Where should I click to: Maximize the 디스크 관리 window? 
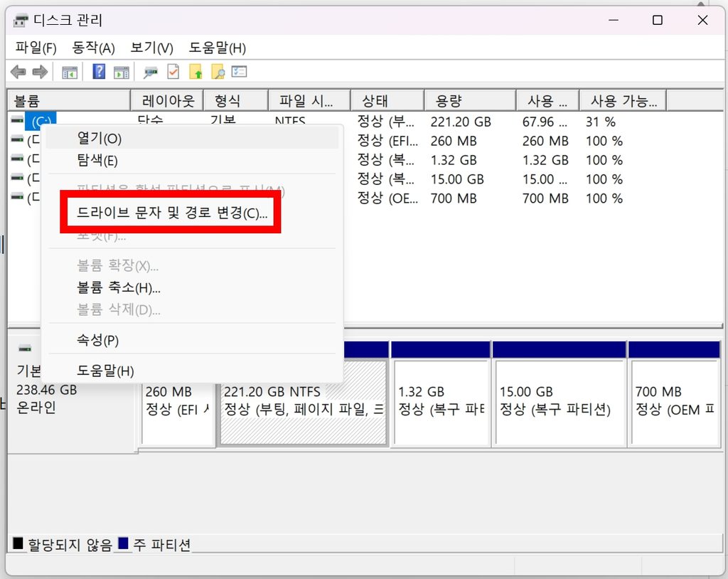[x=658, y=20]
